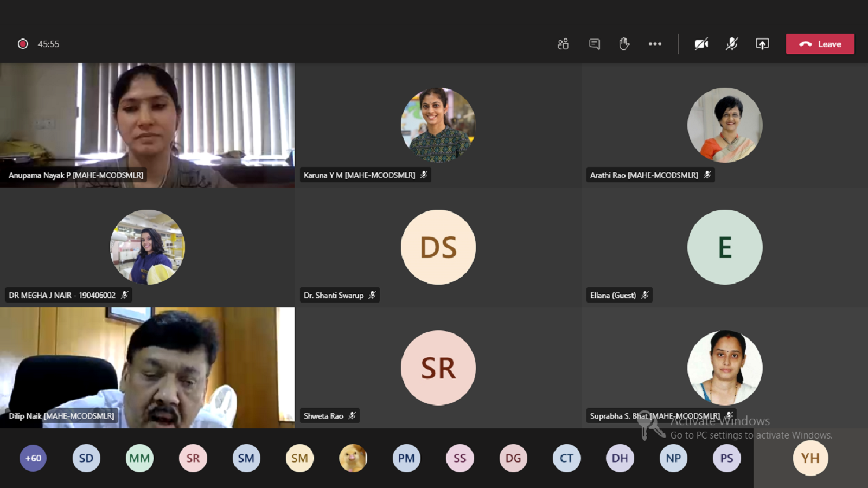This screenshot has height=488, width=868.
Task: Unmute the microphone
Action: coord(732,44)
